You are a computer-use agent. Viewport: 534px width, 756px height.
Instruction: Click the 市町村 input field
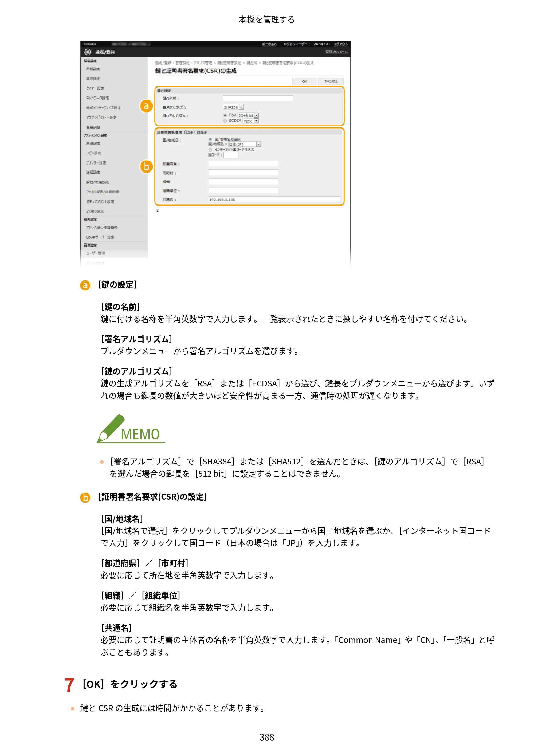click(243, 173)
